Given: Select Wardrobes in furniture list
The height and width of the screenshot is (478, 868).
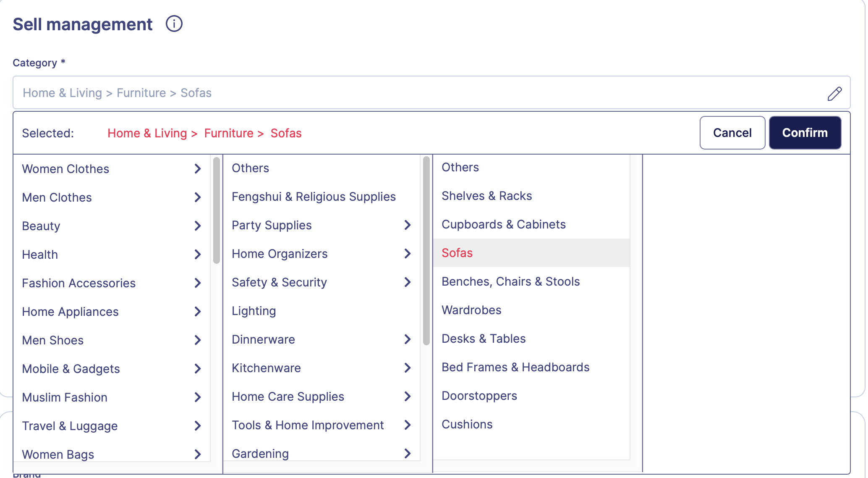Looking at the screenshot, I should (471, 310).
